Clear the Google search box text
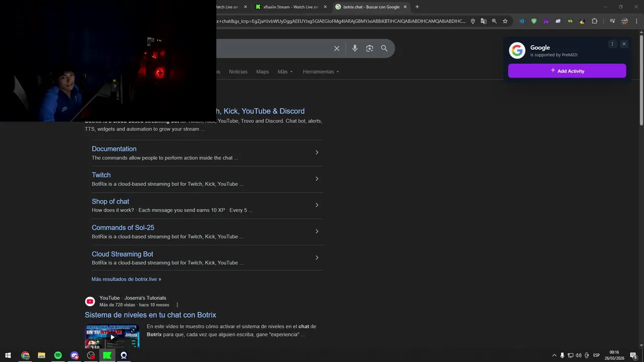 (337, 48)
